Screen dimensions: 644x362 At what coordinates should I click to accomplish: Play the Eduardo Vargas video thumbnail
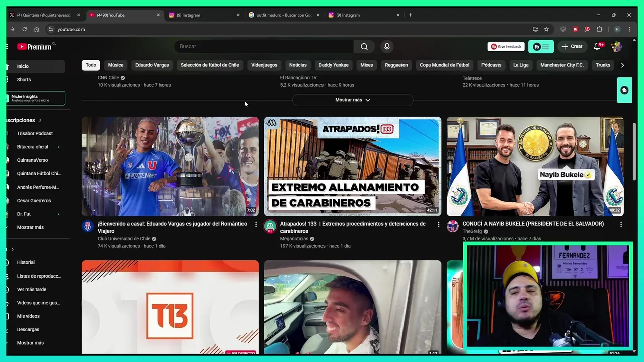170,166
